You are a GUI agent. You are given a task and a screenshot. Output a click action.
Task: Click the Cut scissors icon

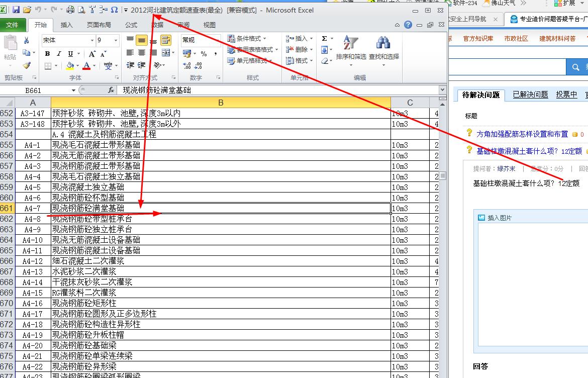click(x=26, y=40)
